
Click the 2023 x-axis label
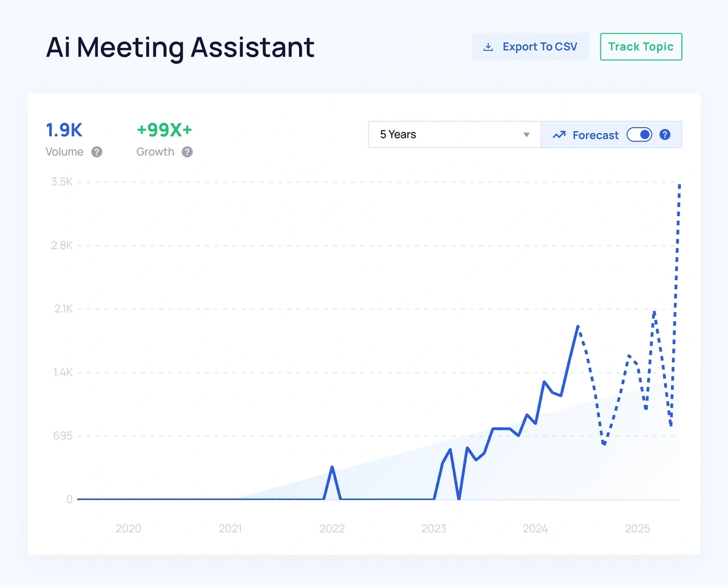point(434,529)
